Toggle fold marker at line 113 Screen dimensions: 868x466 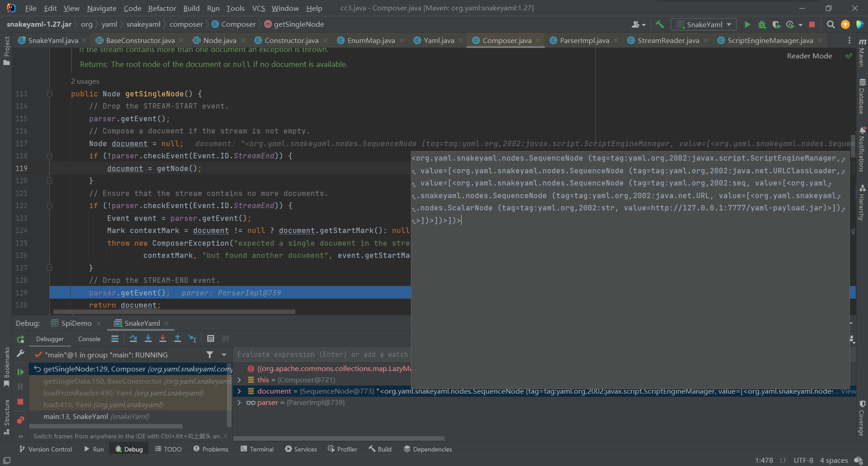pos(50,94)
